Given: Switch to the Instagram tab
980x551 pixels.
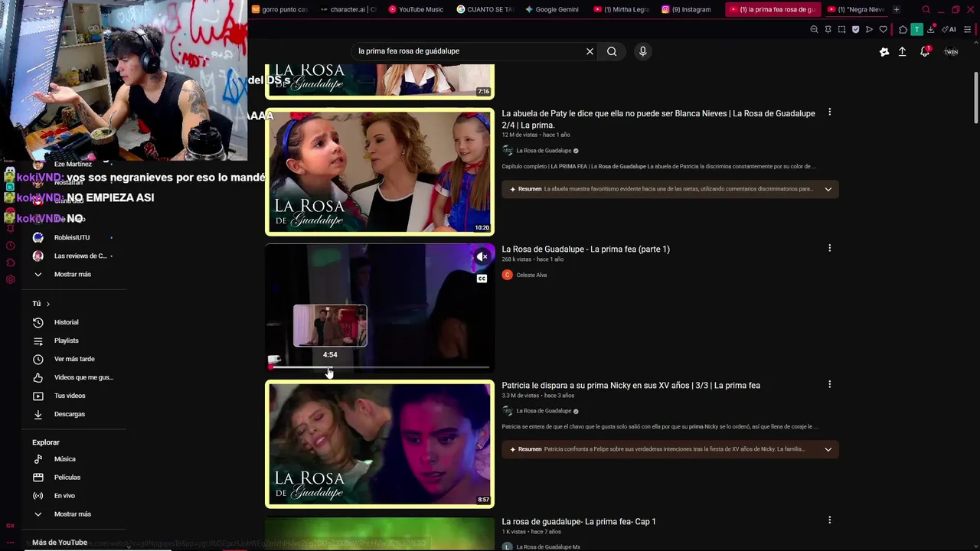Looking at the screenshot, I should coord(689,9).
